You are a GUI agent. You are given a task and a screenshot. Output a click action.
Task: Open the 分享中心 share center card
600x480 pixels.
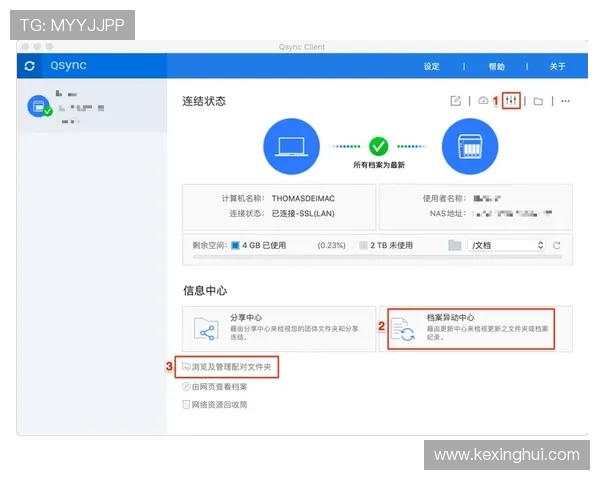coord(279,329)
